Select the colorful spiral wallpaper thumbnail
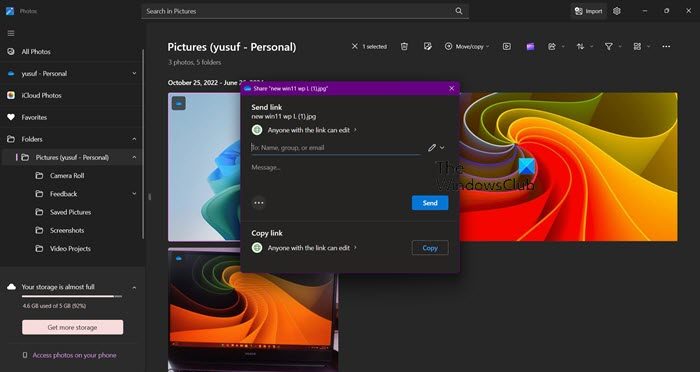 (568, 167)
